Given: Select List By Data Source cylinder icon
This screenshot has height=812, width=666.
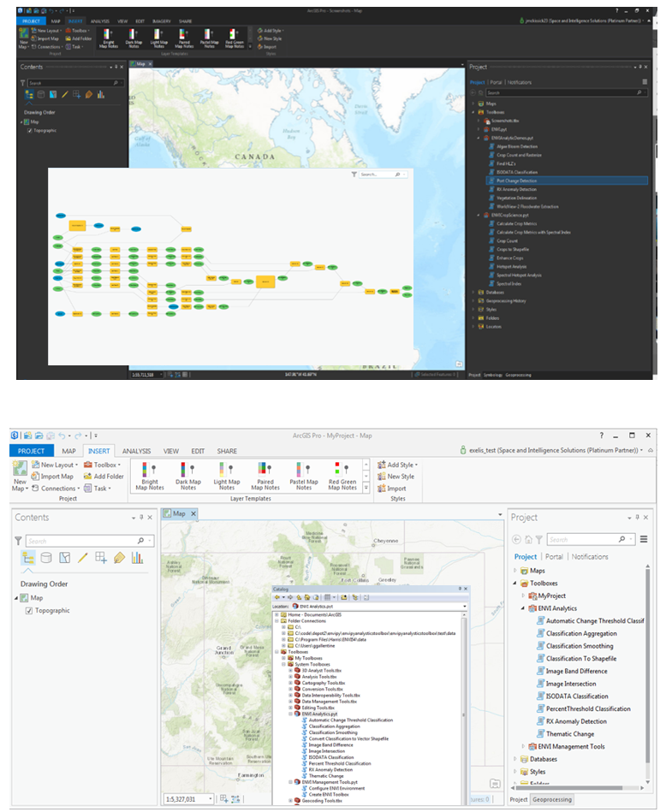Looking at the screenshot, I should [45, 558].
